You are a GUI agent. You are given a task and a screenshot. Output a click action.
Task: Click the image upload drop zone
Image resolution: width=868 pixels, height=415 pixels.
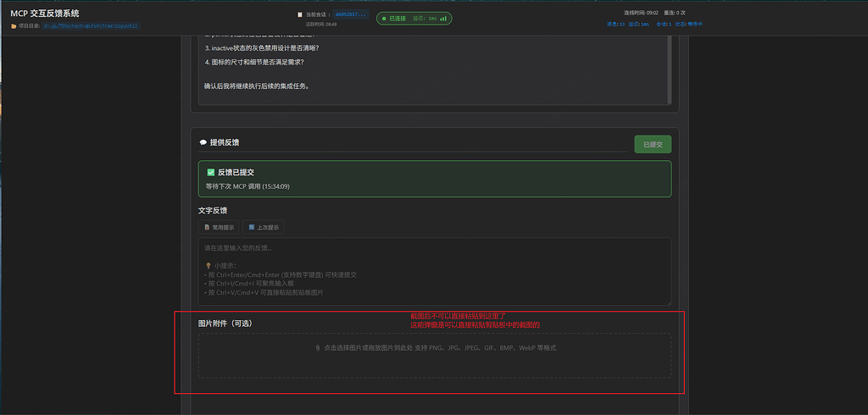click(435, 355)
